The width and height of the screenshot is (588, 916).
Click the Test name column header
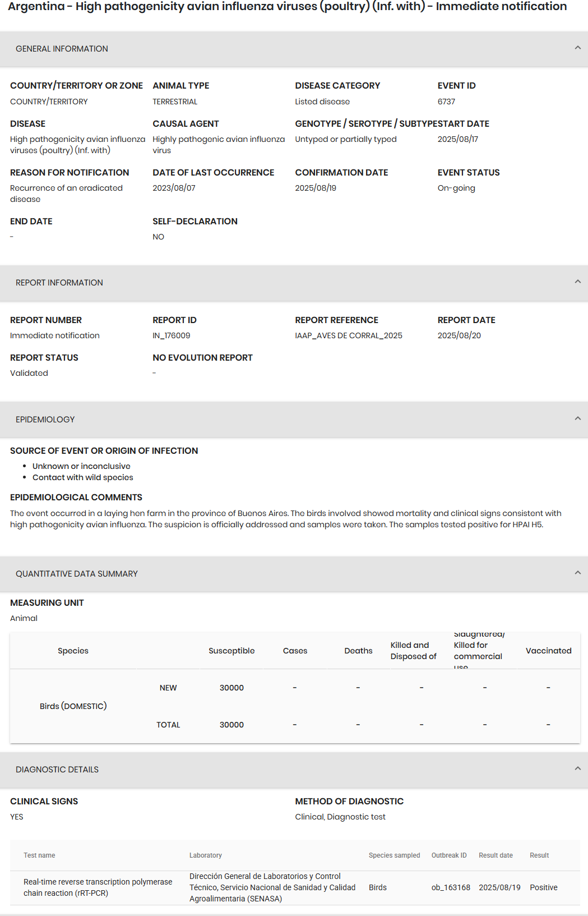(x=39, y=855)
